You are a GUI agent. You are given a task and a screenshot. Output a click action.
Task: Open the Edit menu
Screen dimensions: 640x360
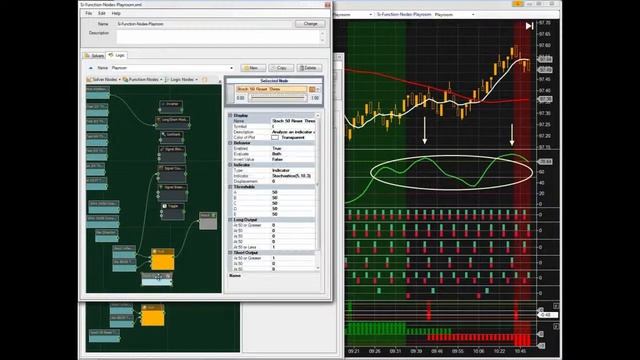102,13
